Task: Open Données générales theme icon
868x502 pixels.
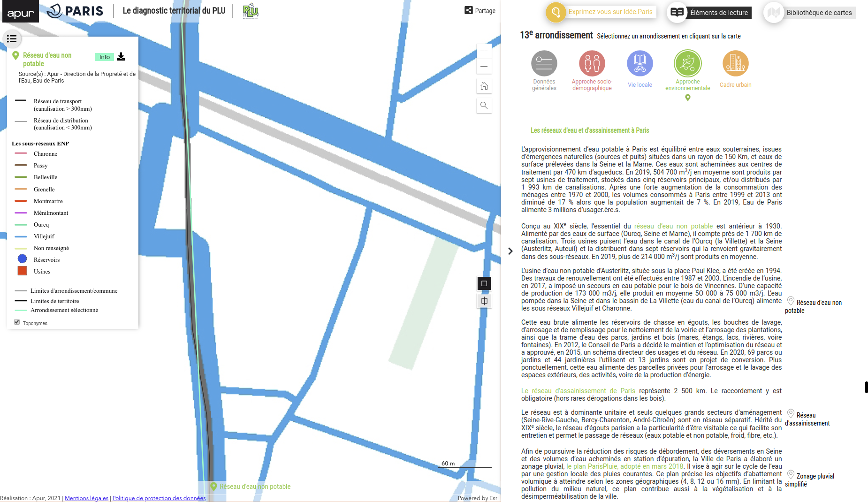Action: point(544,64)
